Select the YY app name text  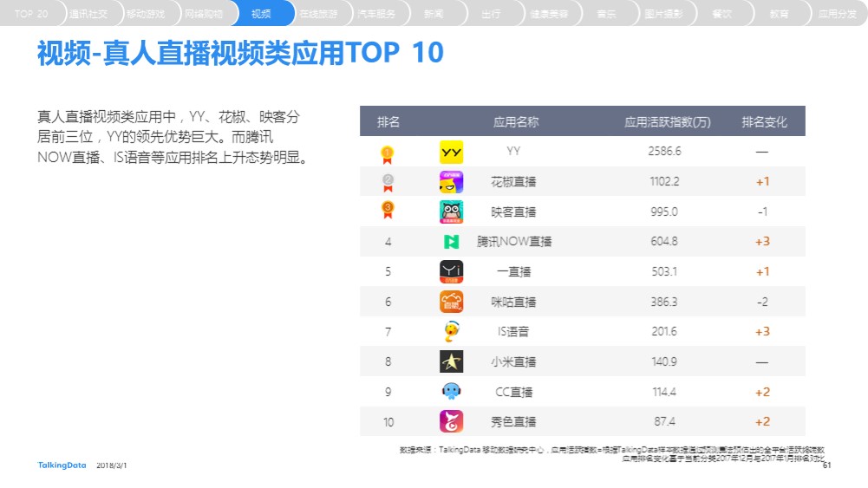pyautogui.click(x=513, y=151)
